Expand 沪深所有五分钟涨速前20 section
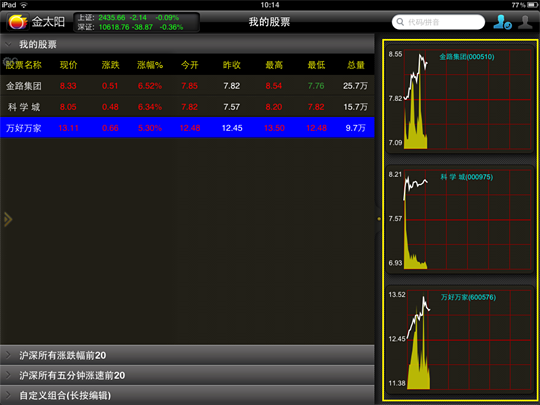Viewport: 540px width, 405px height. click(187, 375)
